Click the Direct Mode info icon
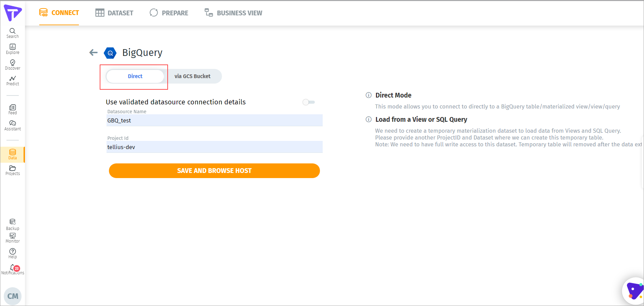The image size is (644, 306). tap(368, 95)
